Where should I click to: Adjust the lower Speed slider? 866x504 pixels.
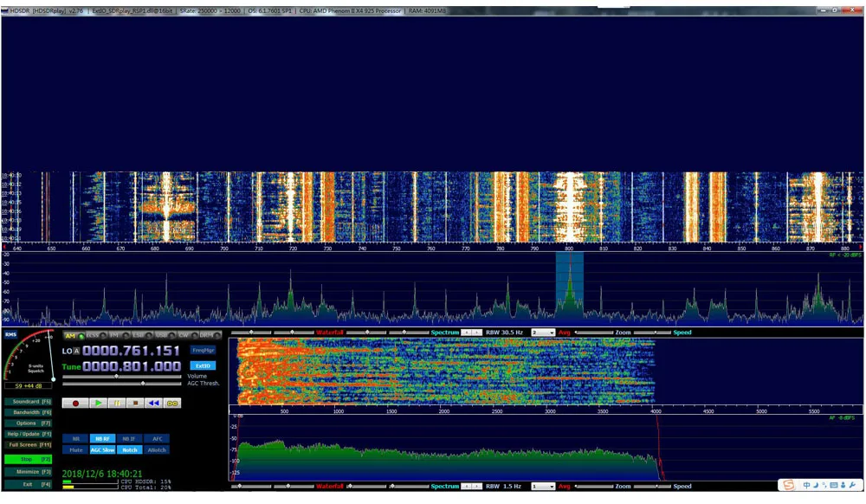(652, 487)
